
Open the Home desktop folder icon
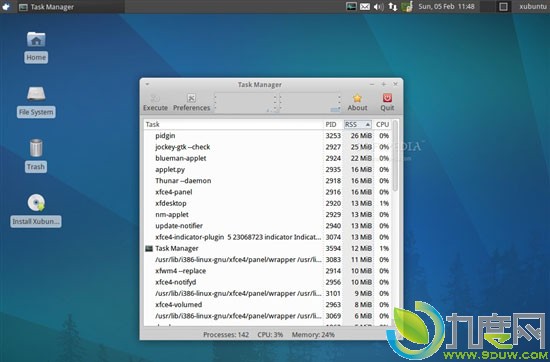[36, 39]
